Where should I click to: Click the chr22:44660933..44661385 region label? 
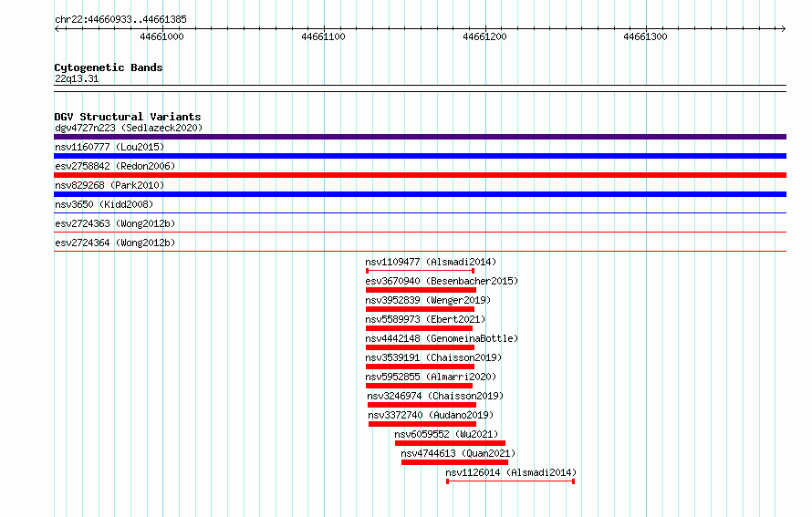click(x=120, y=19)
